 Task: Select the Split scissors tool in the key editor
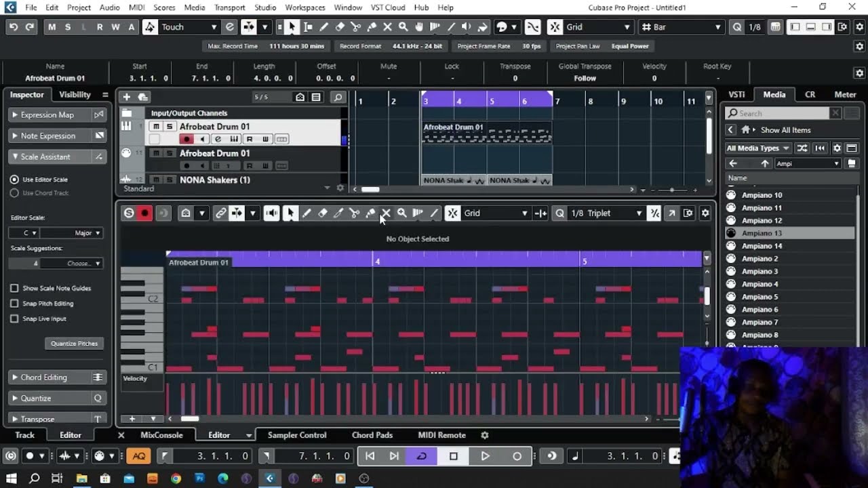pos(354,213)
